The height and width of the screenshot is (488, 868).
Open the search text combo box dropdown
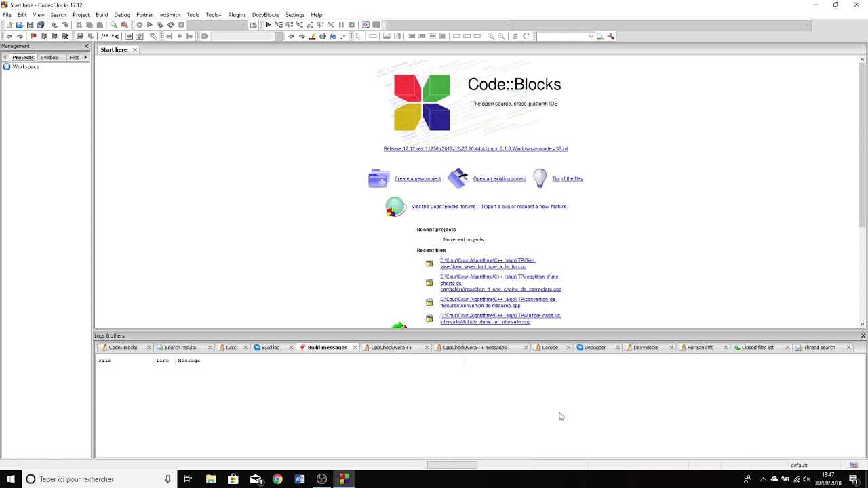point(591,36)
